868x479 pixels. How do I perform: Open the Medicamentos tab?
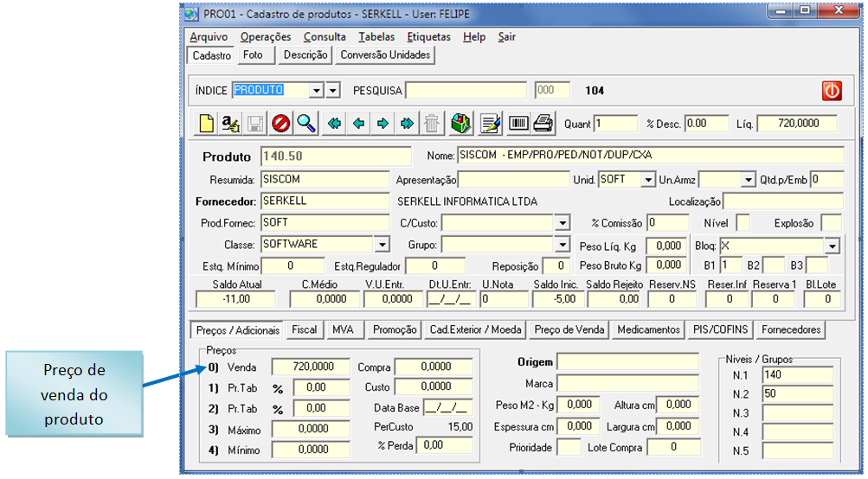(649, 329)
